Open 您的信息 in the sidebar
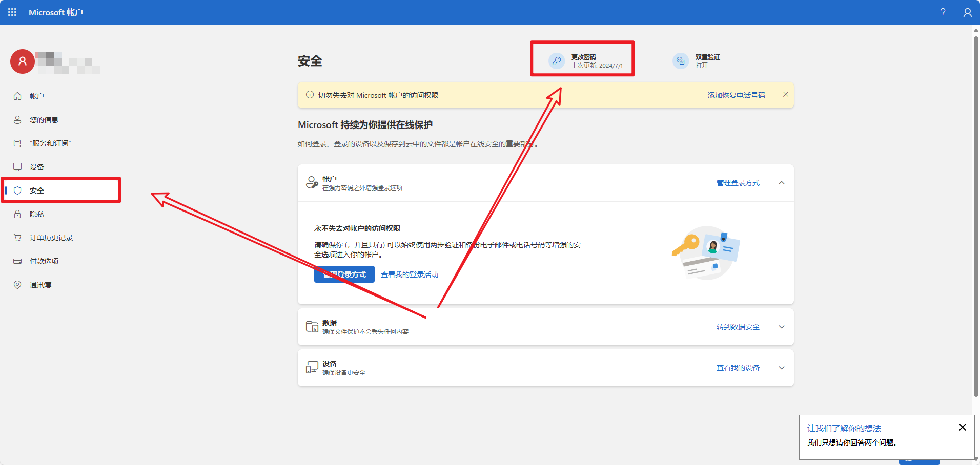 [44, 120]
